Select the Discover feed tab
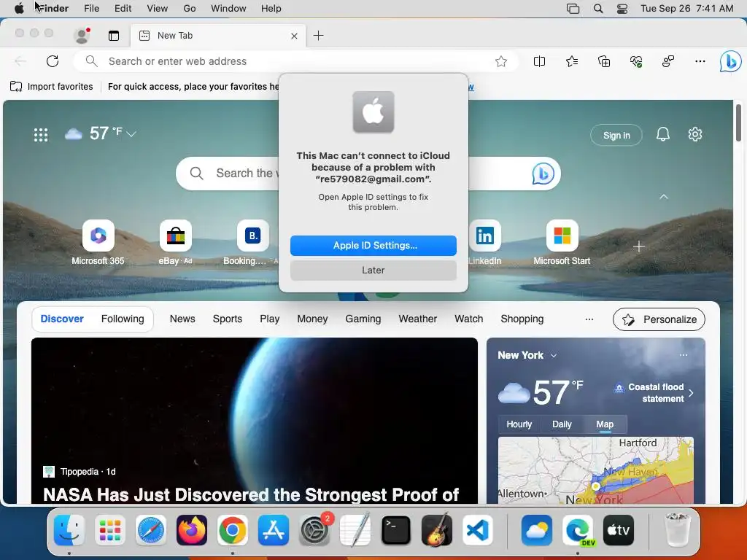Viewport: 747px width, 560px height. coord(62,319)
